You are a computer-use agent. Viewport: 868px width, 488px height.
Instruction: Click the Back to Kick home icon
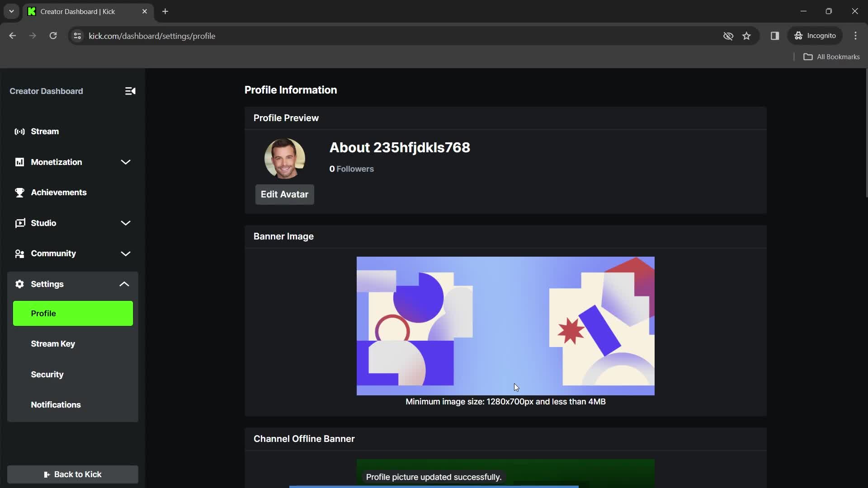pyautogui.click(x=47, y=474)
